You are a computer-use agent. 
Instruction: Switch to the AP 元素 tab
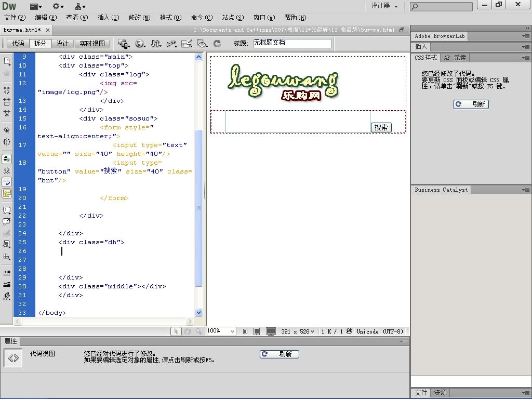pos(455,58)
